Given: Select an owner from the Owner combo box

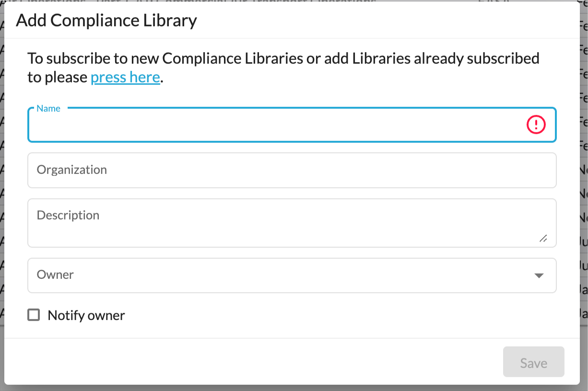Looking at the screenshot, I should [292, 276].
